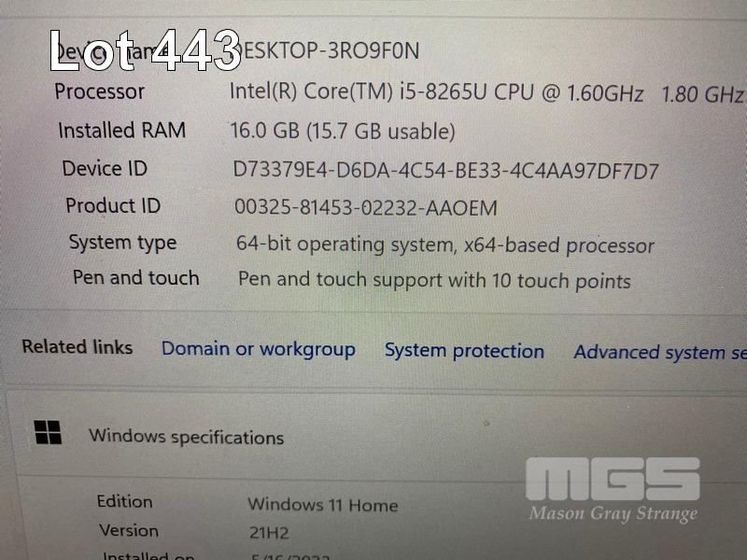Collapse the Windows specifications section header

pyautogui.click(x=376, y=436)
